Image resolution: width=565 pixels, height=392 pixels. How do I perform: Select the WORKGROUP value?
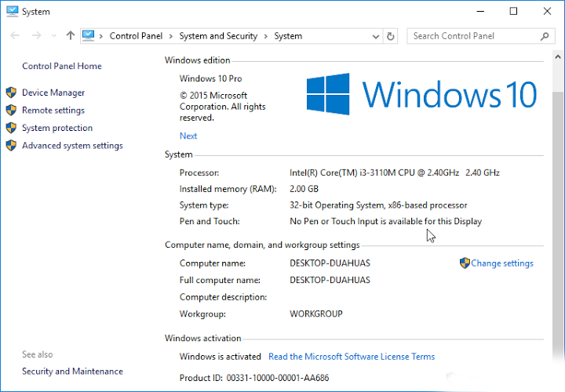[x=316, y=314]
